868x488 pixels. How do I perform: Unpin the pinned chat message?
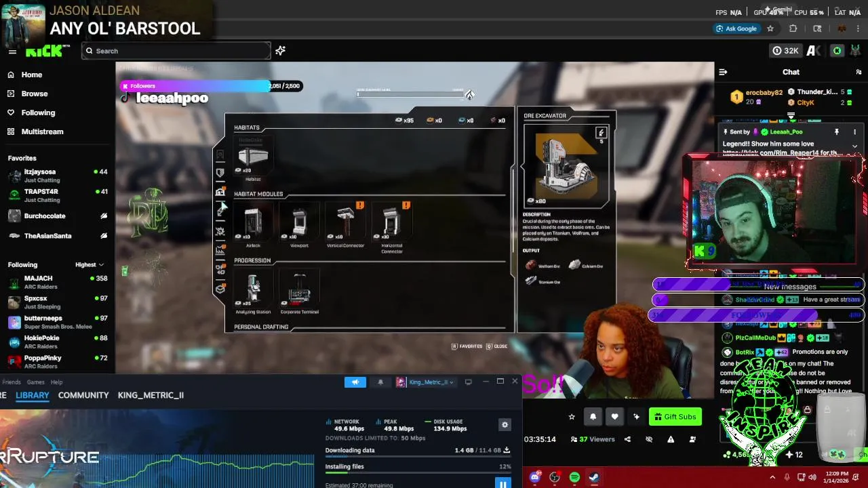837,132
